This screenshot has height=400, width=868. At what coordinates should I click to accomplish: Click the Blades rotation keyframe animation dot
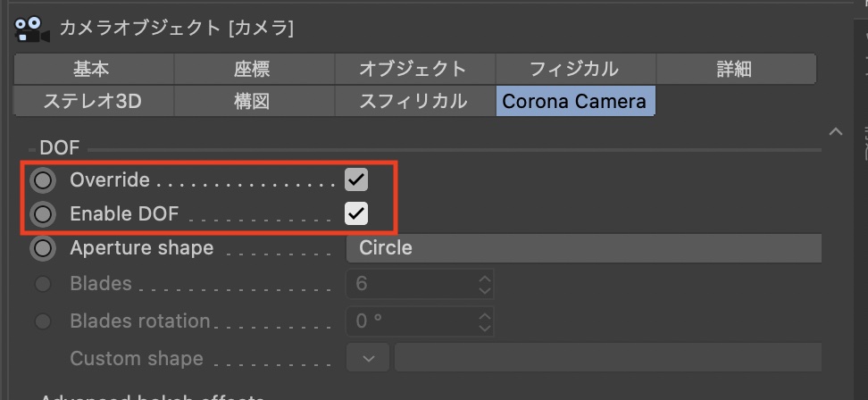click(42, 321)
